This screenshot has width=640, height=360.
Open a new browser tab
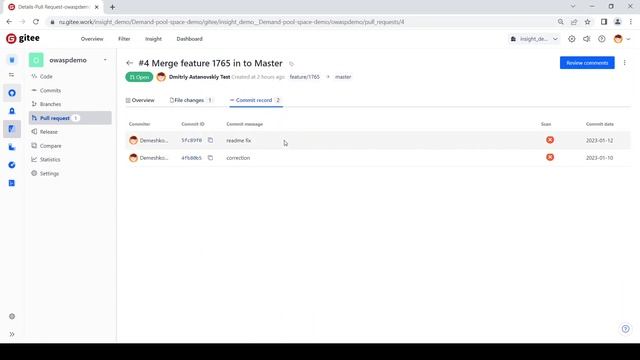(112, 7)
